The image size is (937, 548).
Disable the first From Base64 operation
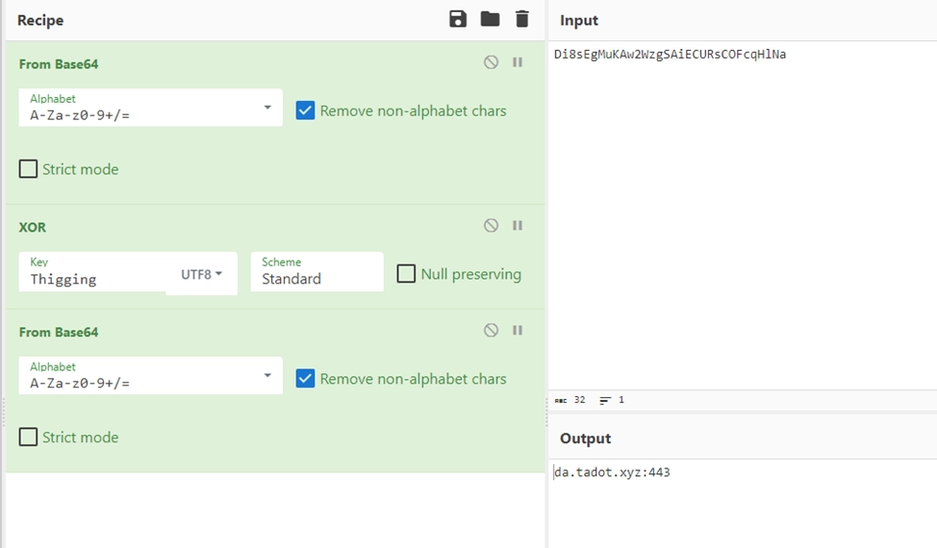491,62
